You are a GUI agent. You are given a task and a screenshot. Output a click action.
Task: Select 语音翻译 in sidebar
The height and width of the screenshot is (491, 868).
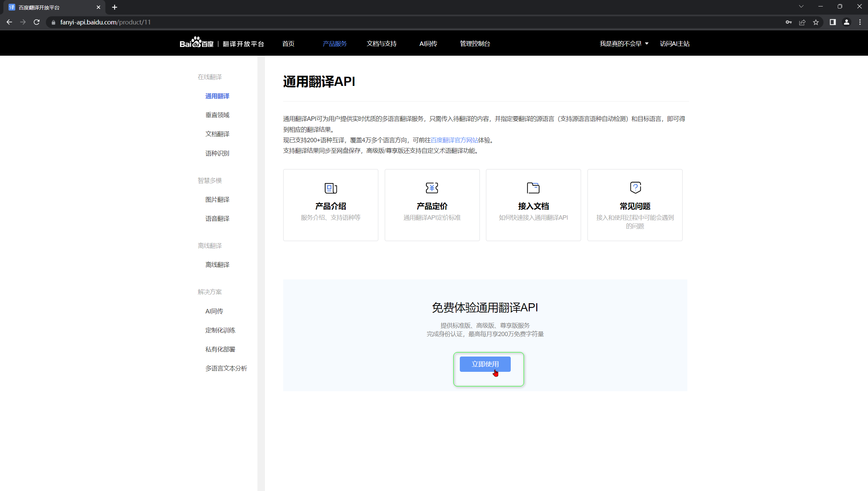[217, 218]
